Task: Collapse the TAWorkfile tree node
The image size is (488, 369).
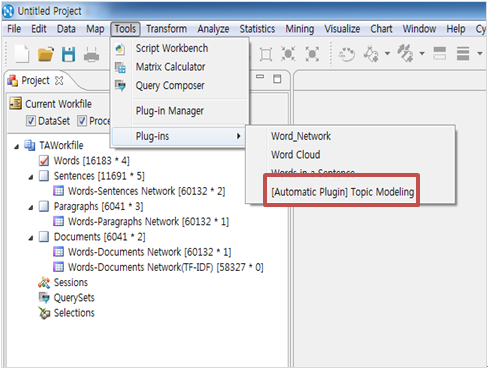Action: pyautogui.click(x=16, y=146)
